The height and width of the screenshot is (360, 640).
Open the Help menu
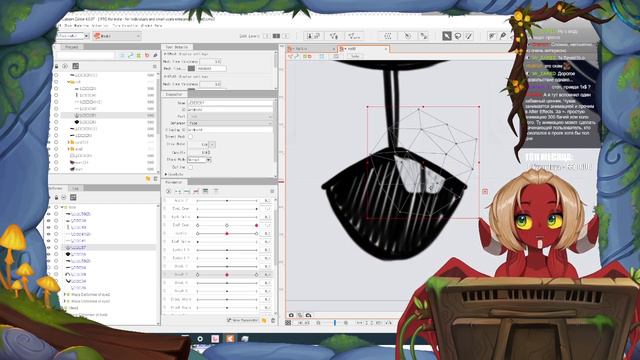coord(158,25)
